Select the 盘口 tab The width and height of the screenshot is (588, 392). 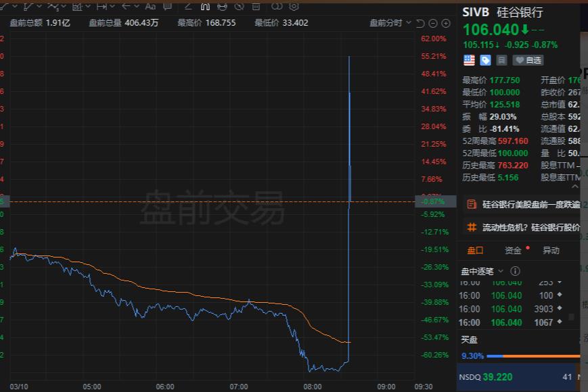coord(475,250)
